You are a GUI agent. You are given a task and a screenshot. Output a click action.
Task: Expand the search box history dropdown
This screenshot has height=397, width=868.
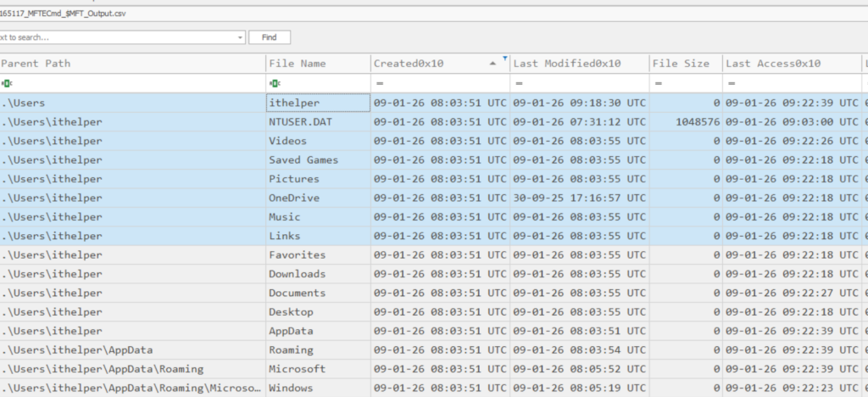[241, 37]
